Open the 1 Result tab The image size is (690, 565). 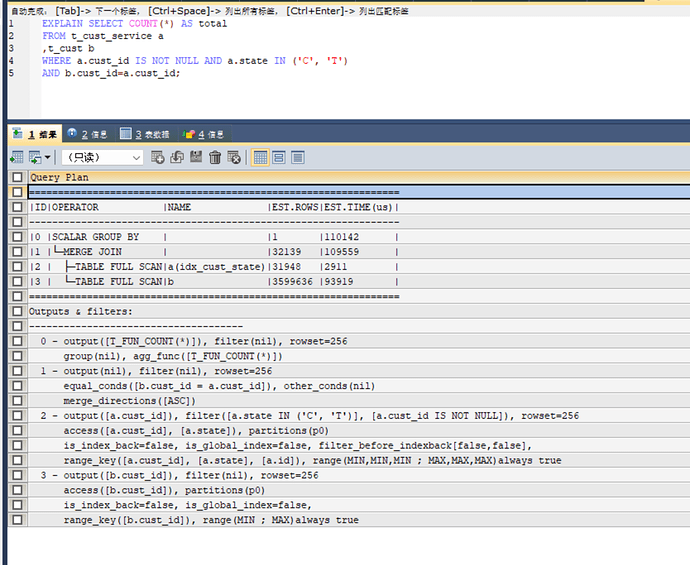35,134
